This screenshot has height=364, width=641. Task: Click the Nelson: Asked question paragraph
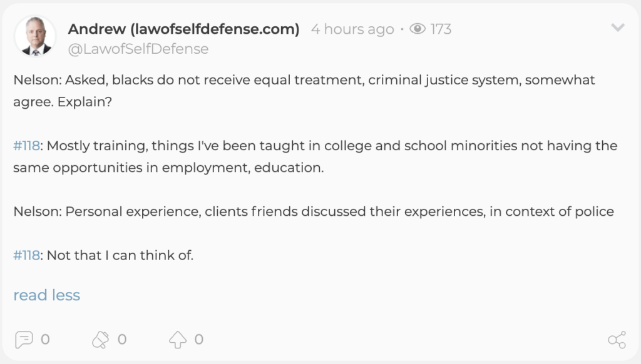tap(304, 91)
